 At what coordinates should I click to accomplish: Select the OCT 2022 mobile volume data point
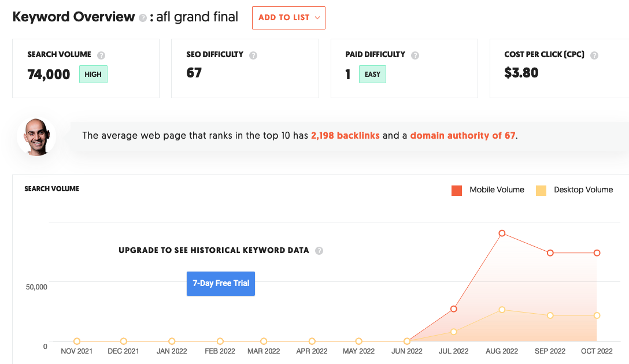pyautogui.click(x=597, y=253)
